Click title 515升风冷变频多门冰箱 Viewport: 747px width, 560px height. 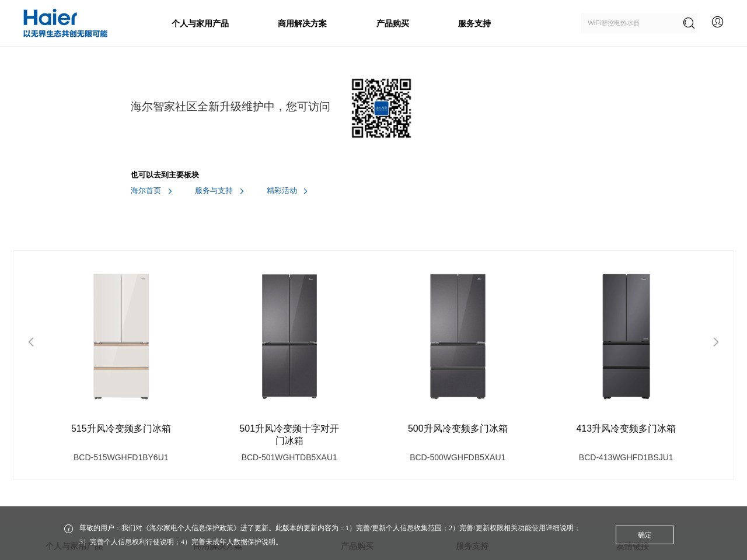[121, 429]
